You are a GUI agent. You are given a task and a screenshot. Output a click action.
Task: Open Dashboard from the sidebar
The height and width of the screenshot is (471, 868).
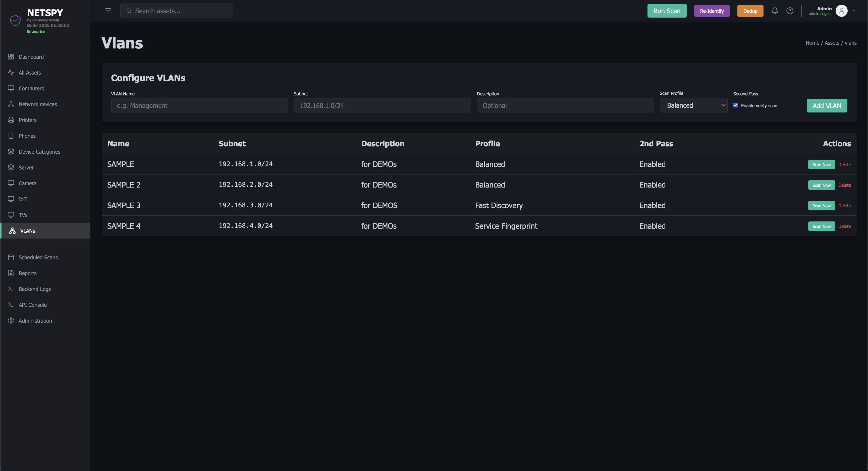(45, 56)
